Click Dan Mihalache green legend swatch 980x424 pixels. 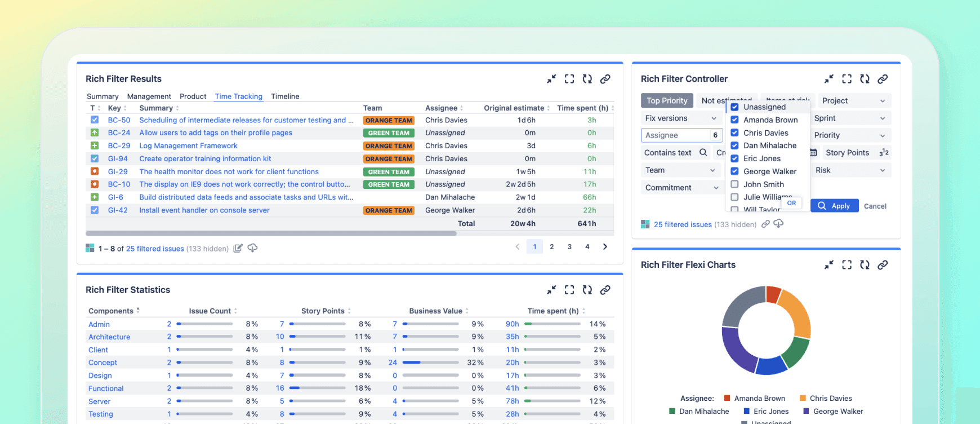tap(672, 411)
